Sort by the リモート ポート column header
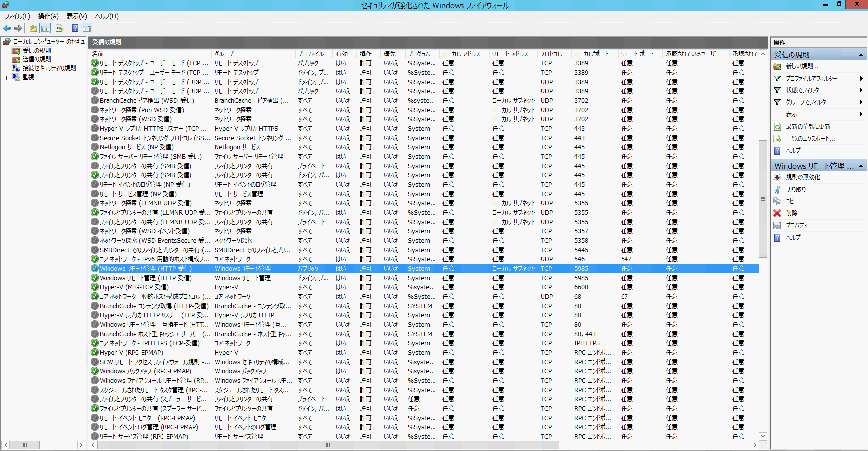 point(640,54)
